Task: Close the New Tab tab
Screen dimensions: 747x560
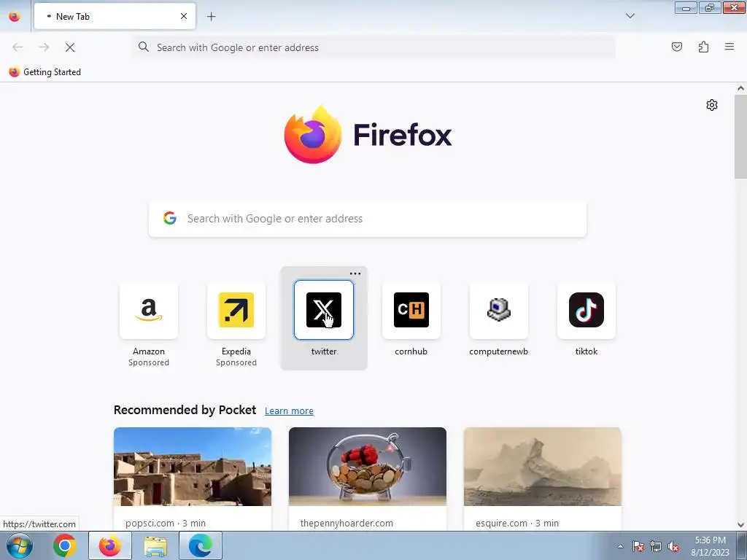Action: (184, 16)
